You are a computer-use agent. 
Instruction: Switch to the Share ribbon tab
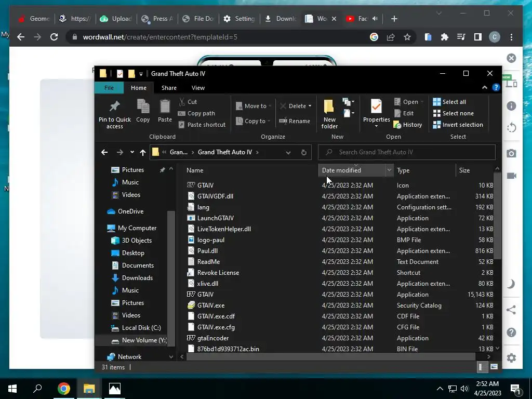[x=169, y=87]
